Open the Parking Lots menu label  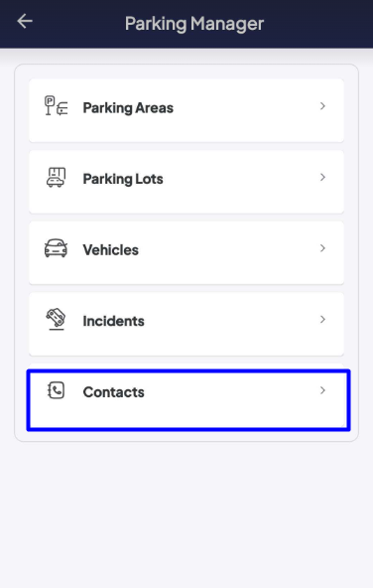tap(123, 179)
